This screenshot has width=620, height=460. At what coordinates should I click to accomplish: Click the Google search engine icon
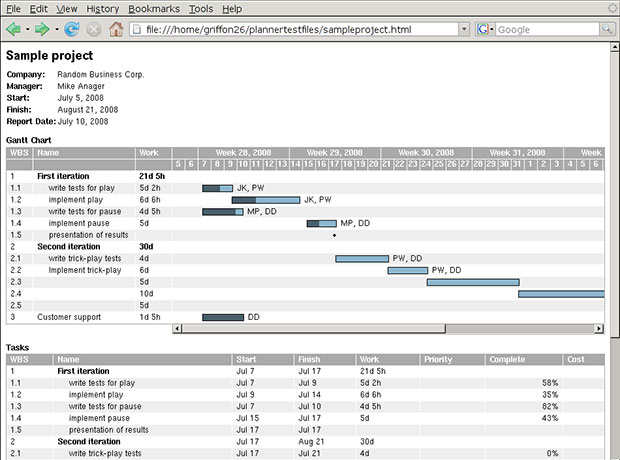coord(482,29)
